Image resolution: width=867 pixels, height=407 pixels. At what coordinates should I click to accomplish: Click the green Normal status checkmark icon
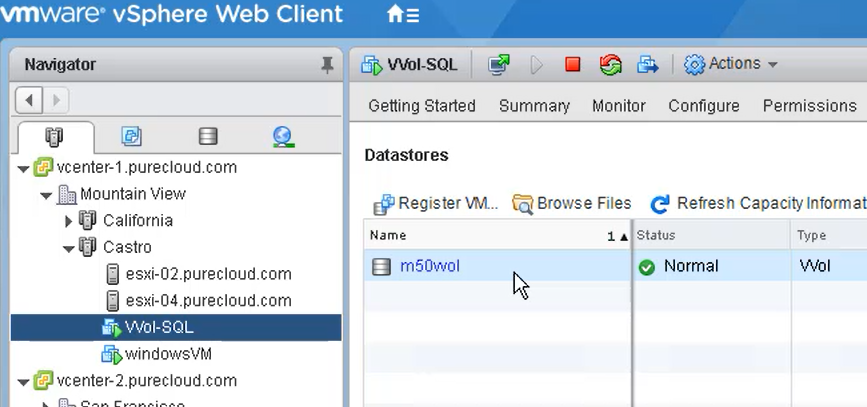click(x=646, y=268)
